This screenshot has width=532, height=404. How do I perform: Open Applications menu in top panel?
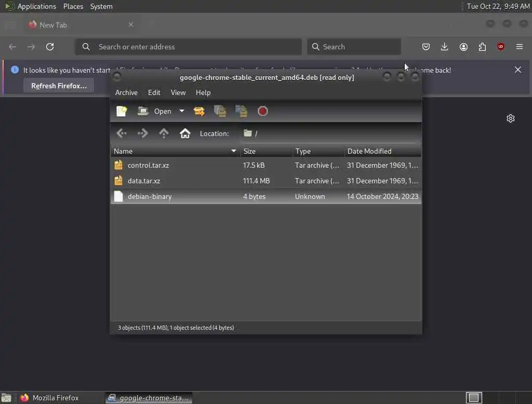pyautogui.click(x=37, y=6)
